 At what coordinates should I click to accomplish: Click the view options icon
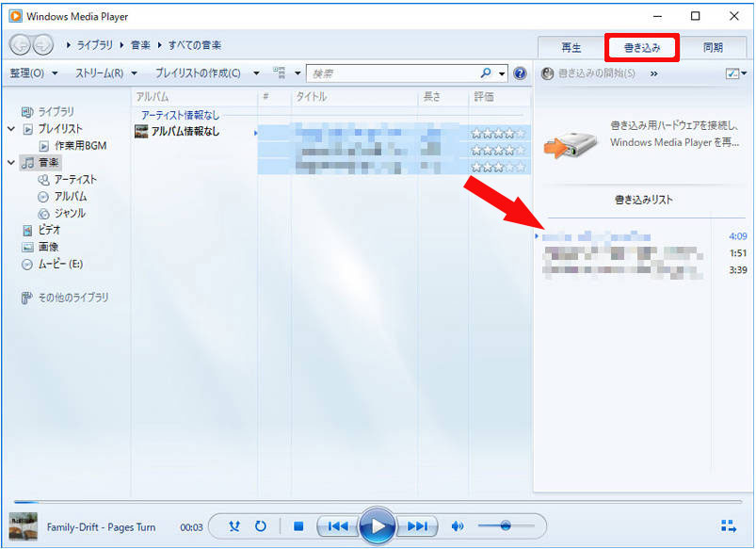tap(280, 73)
